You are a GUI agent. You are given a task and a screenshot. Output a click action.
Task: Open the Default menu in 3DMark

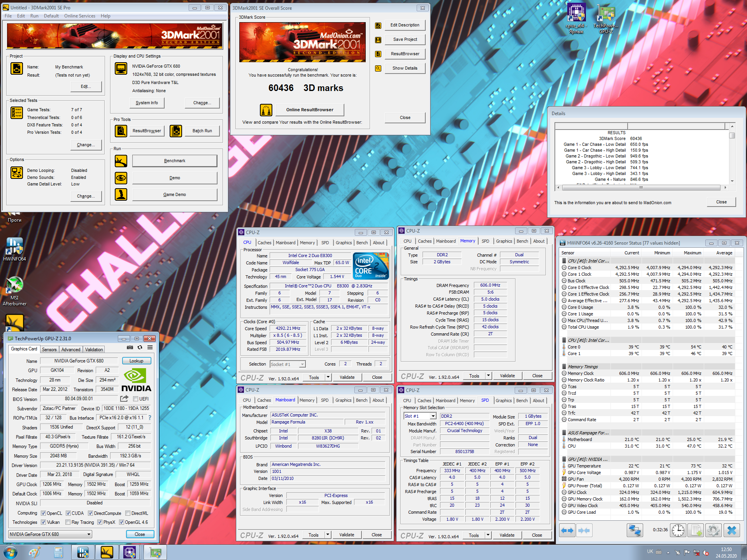[51, 16]
